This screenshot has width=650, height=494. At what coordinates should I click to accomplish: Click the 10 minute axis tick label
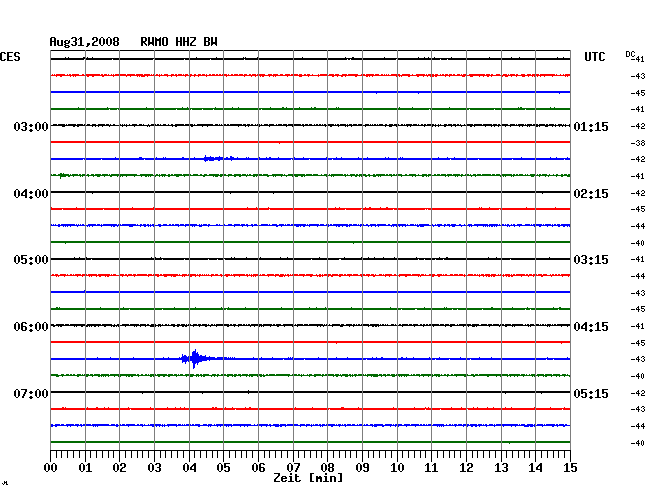coord(397,467)
